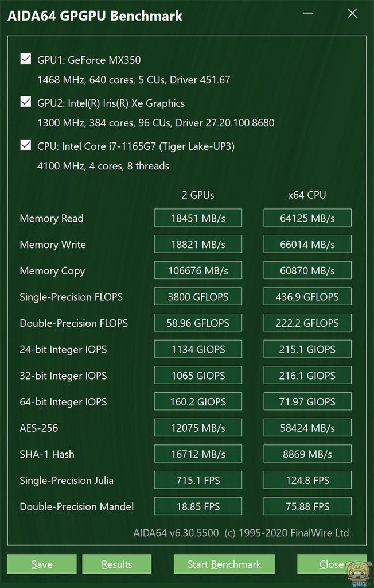The image size is (374, 588).
Task: Select the Double-Precision FLOPS CPU result box
Action: pos(307,323)
